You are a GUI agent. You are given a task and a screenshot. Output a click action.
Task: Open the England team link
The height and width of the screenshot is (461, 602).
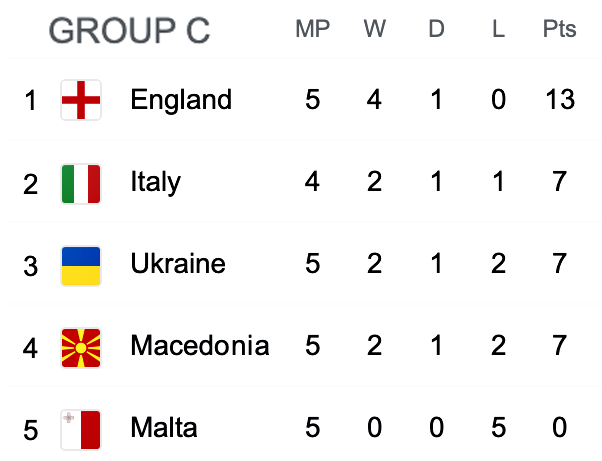point(181,100)
